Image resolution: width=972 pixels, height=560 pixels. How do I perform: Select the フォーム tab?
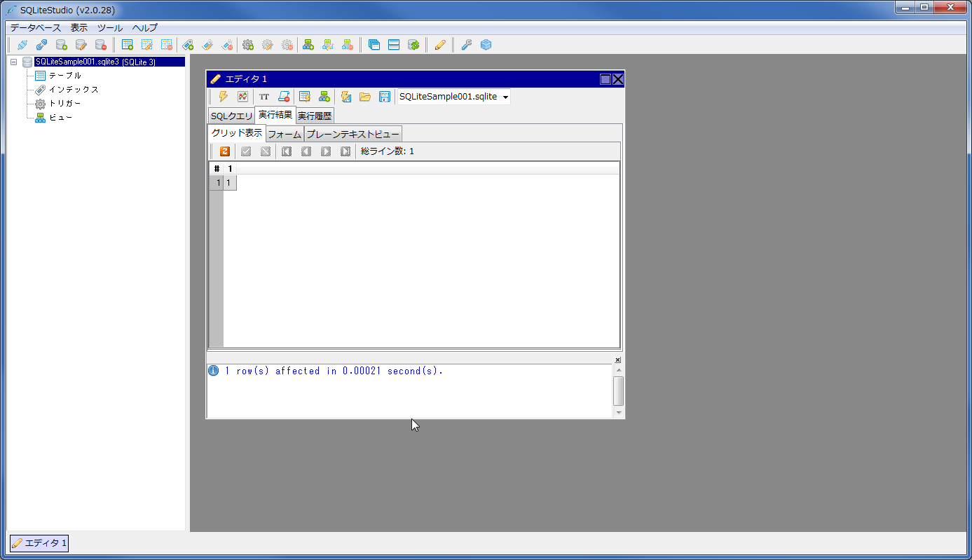pyautogui.click(x=285, y=134)
